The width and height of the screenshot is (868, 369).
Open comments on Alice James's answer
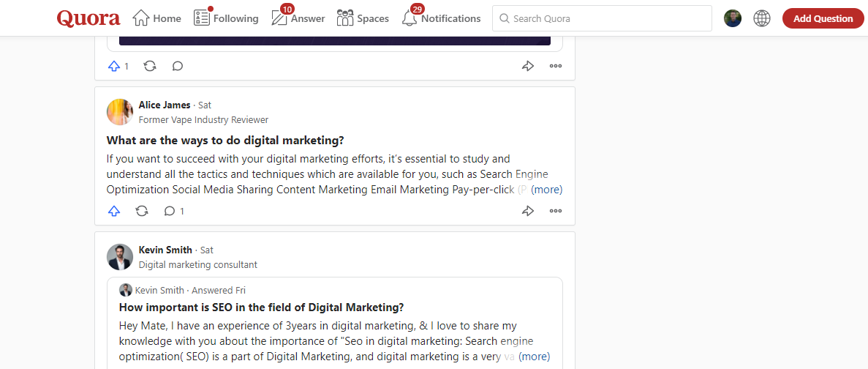tap(174, 211)
